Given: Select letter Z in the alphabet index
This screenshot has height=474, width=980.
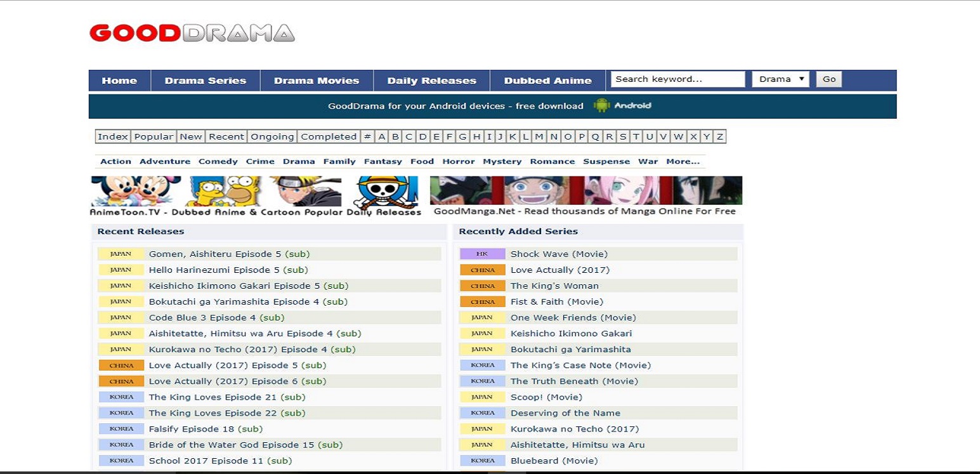Looking at the screenshot, I should [720, 136].
